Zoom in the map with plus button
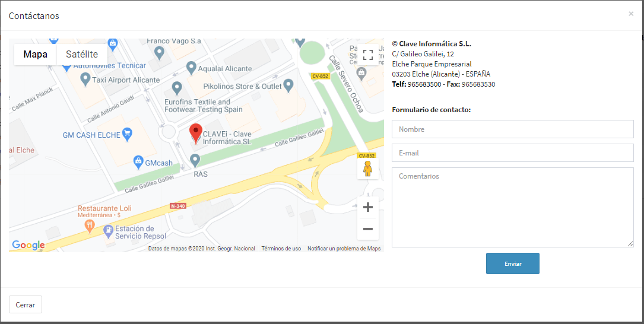 (x=367, y=207)
